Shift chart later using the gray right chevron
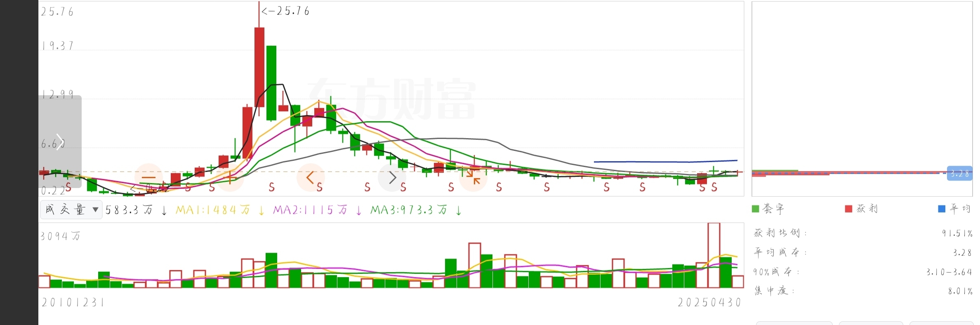The image size is (980, 325). (392, 177)
